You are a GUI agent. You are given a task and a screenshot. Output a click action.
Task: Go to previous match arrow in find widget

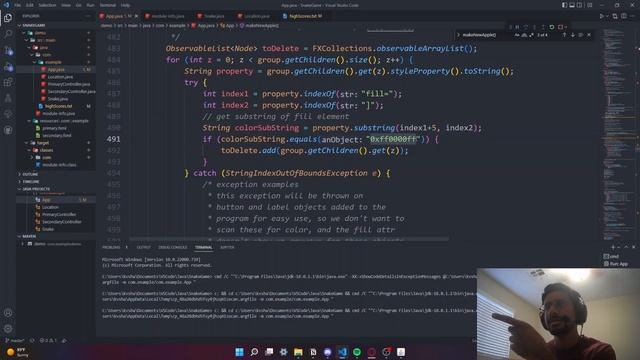564,35
